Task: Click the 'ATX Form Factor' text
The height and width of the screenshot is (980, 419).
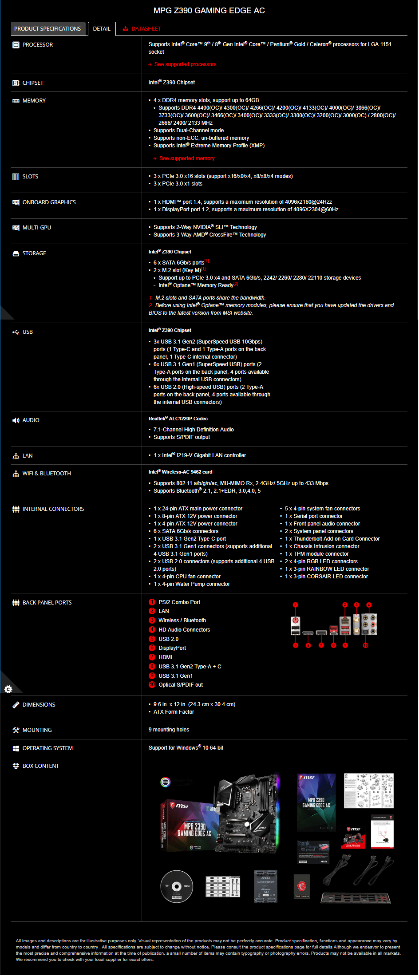Action: (x=174, y=712)
